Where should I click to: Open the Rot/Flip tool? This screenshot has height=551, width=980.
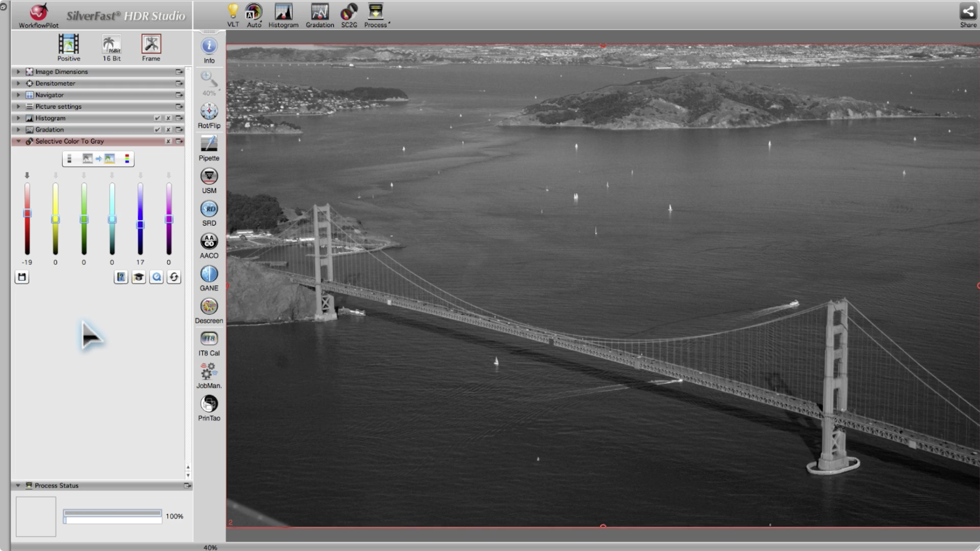pos(209,112)
